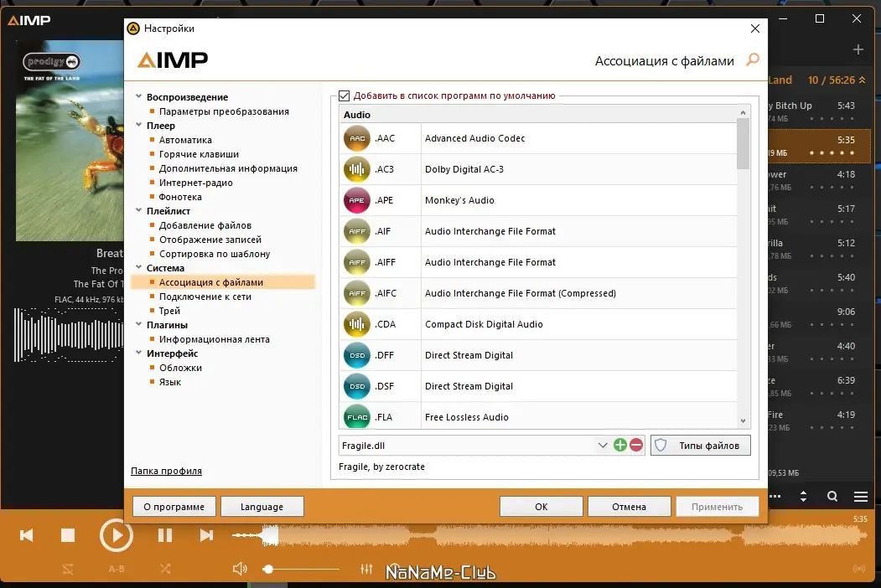Select the .AIFC format icon
Screen dimensions: 881x588
[357, 293]
